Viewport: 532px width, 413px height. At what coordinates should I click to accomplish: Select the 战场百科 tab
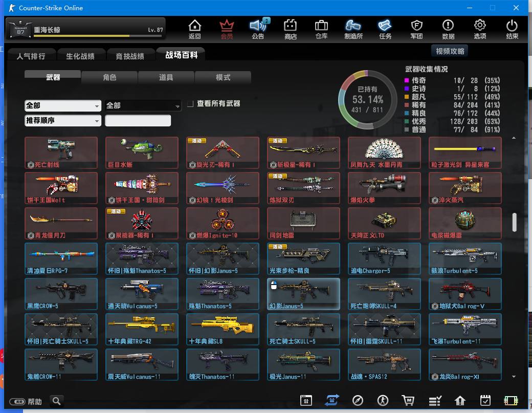point(181,55)
